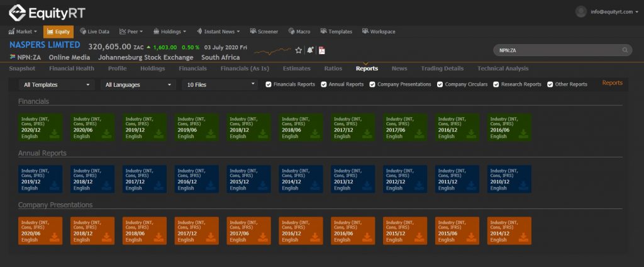Export page as PDF icon

point(321,50)
